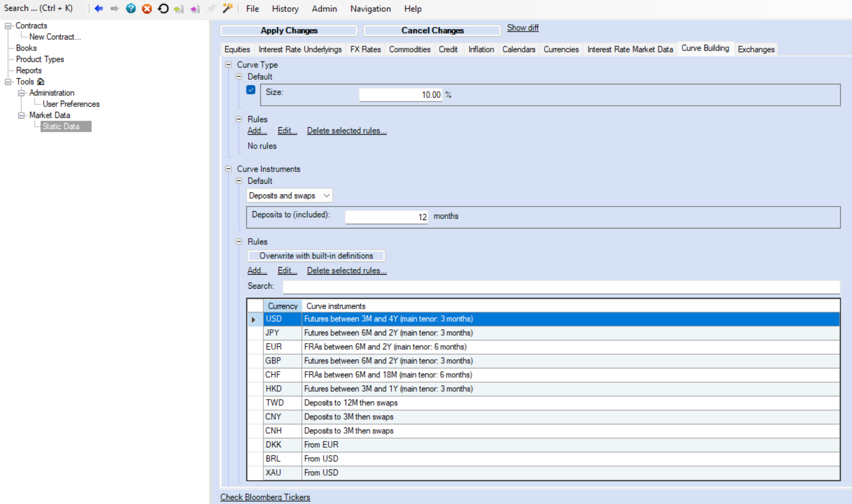
Task: Collapse the Tools tree node
Action: point(8,82)
